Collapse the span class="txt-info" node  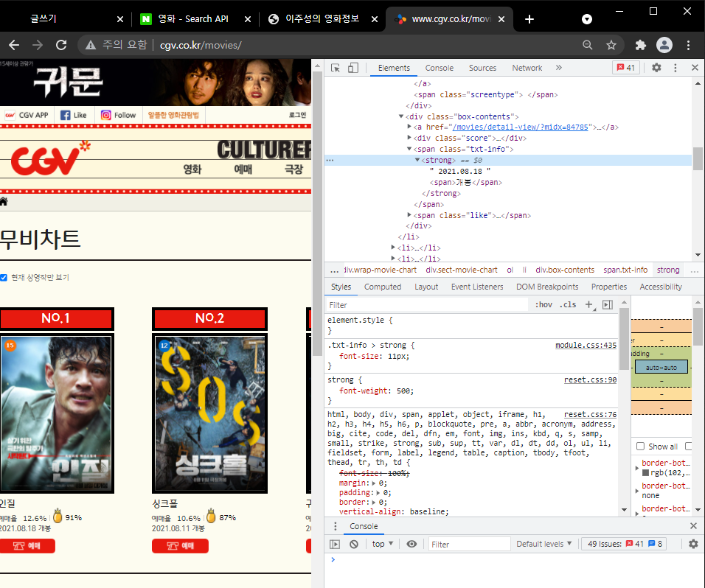point(409,149)
